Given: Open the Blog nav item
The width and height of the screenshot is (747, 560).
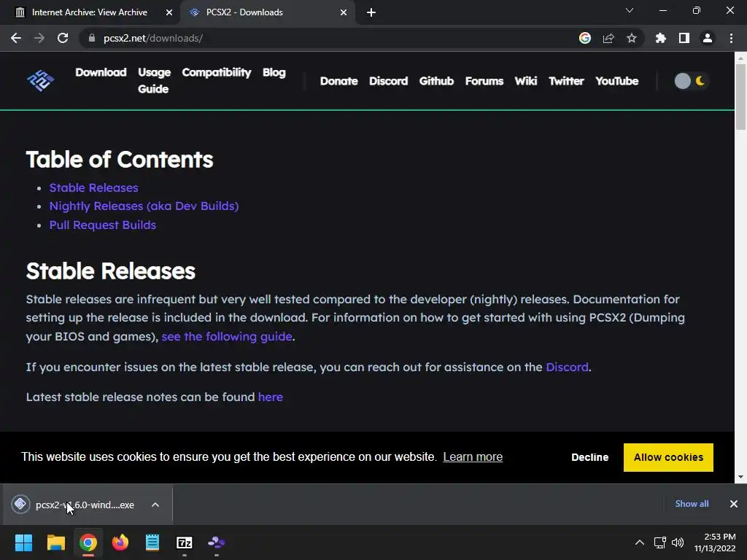Looking at the screenshot, I should (x=274, y=72).
